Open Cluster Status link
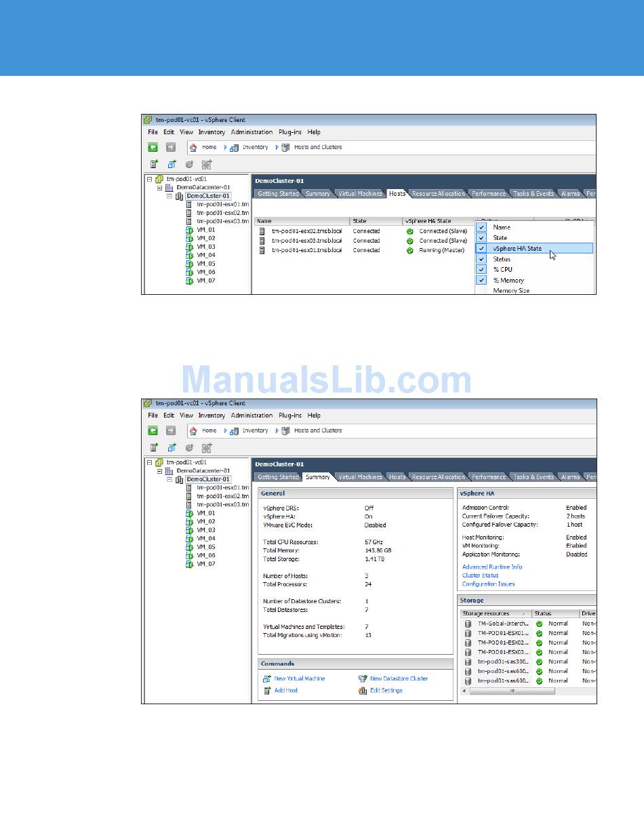 (481, 575)
